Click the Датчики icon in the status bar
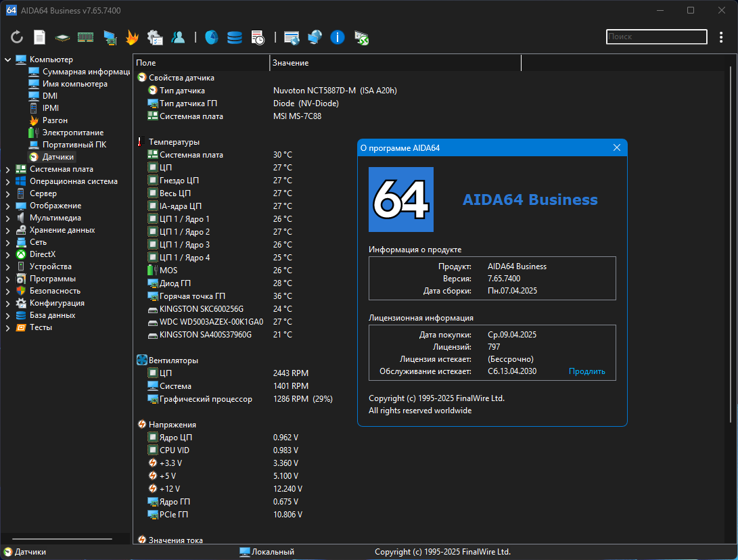The height and width of the screenshot is (560, 738). click(8, 551)
